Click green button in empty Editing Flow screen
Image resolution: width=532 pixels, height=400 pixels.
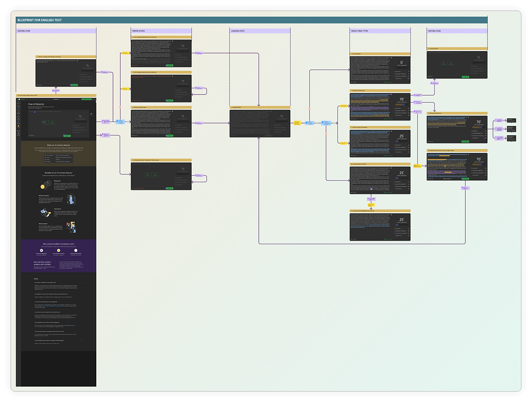pos(466,77)
